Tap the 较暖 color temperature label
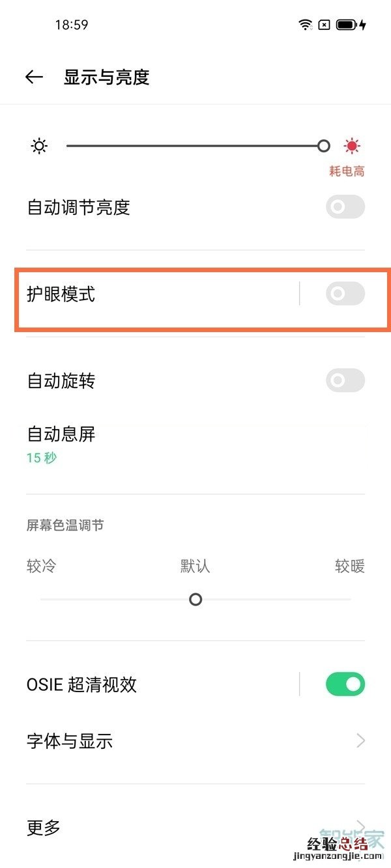Viewport: 391px width, 868px height. pos(349,567)
